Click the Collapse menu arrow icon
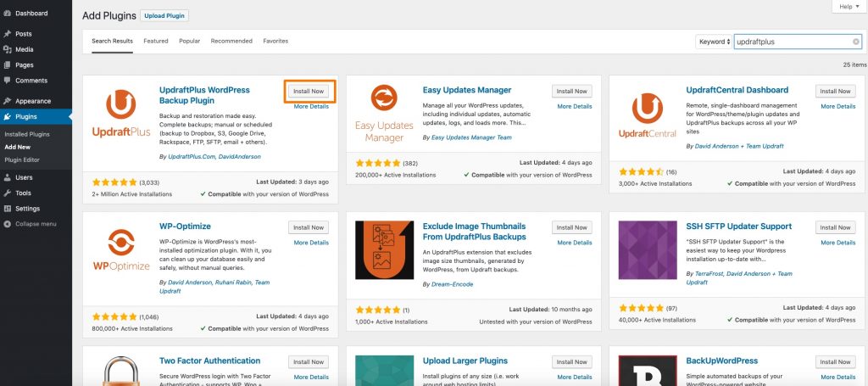Viewport: 868px width, 386px height. 7,224
